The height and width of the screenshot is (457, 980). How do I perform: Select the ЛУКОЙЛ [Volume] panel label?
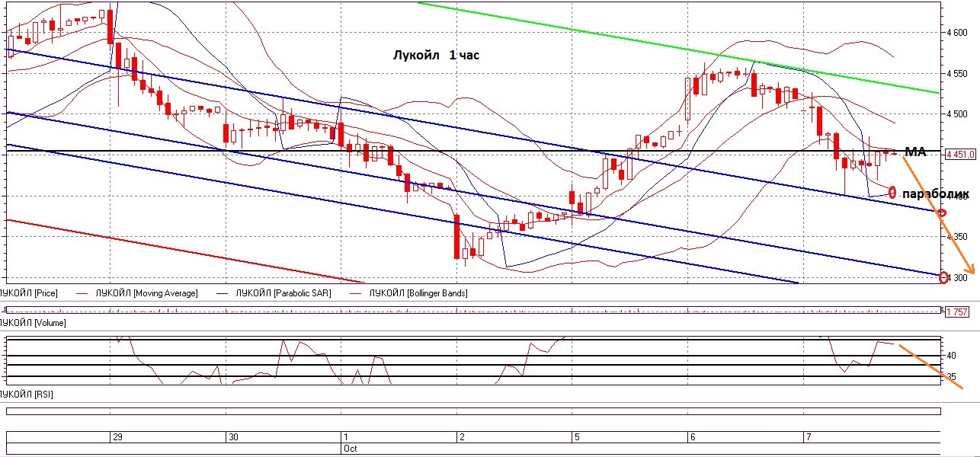[x=33, y=323]
